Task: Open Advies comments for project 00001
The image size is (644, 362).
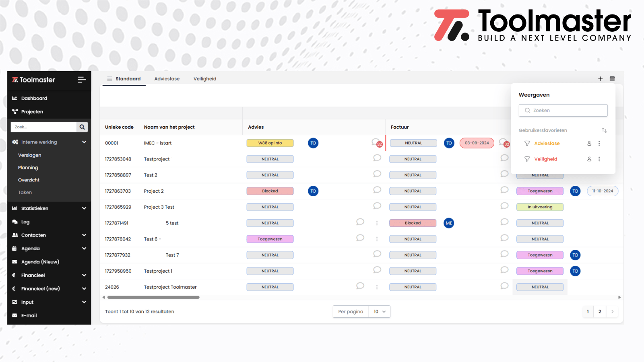Action: (x=376, y=143)
